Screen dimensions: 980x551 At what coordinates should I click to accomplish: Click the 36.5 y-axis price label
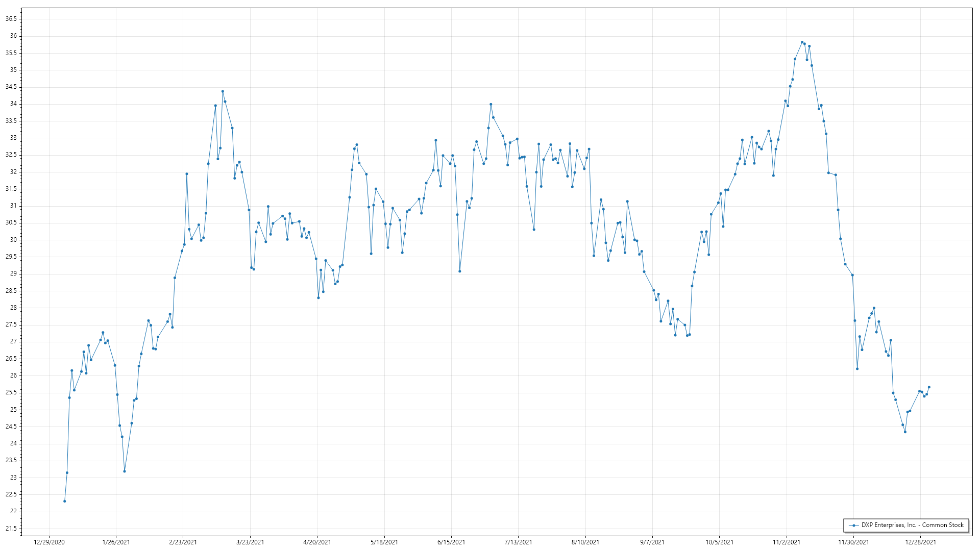11,19
